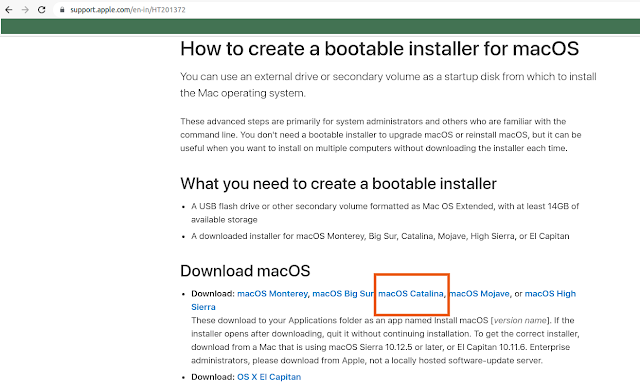The height and width of the screenshot is (385, 640).
Task: Reload the page with refresh icon
Action: click(x=42, y=9)
